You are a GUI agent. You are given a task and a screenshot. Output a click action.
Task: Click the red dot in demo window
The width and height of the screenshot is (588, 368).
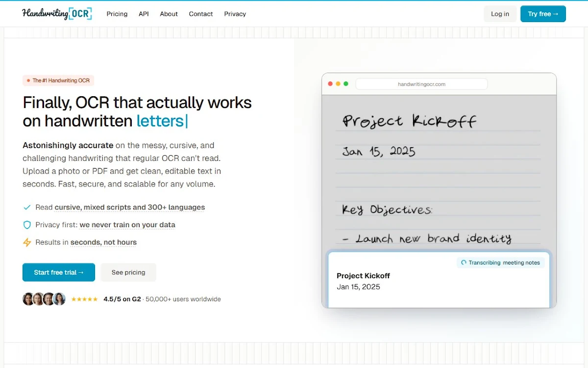pyautogui.click(x=330, y=84)
